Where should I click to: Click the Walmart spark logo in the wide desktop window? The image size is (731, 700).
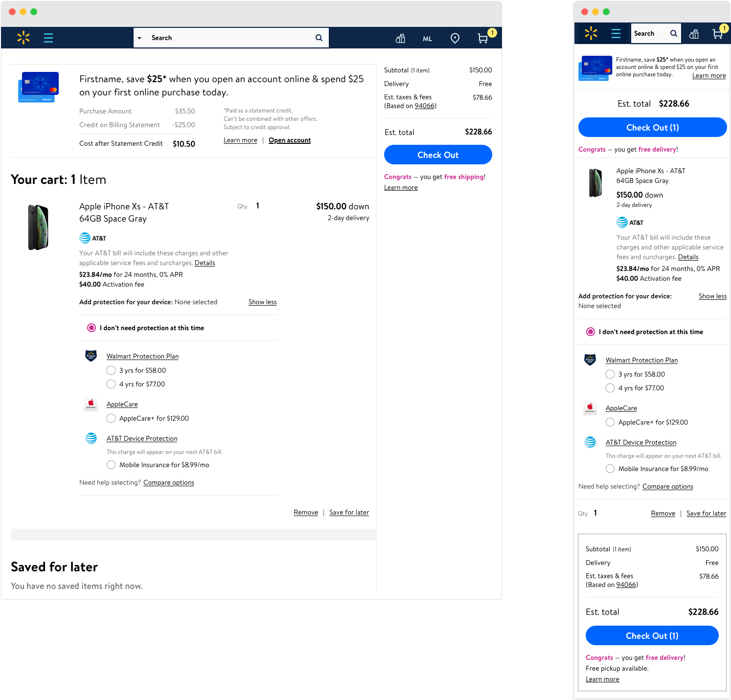pos(23,38)
